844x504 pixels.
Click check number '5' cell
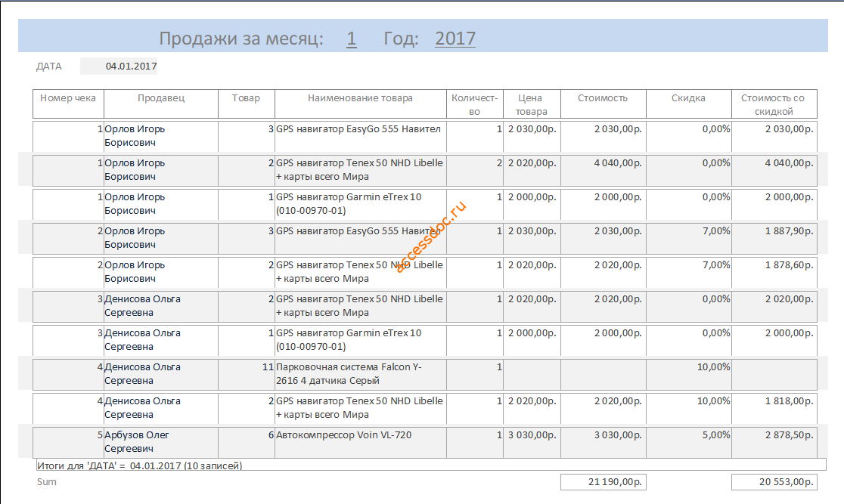coord(68,442)
